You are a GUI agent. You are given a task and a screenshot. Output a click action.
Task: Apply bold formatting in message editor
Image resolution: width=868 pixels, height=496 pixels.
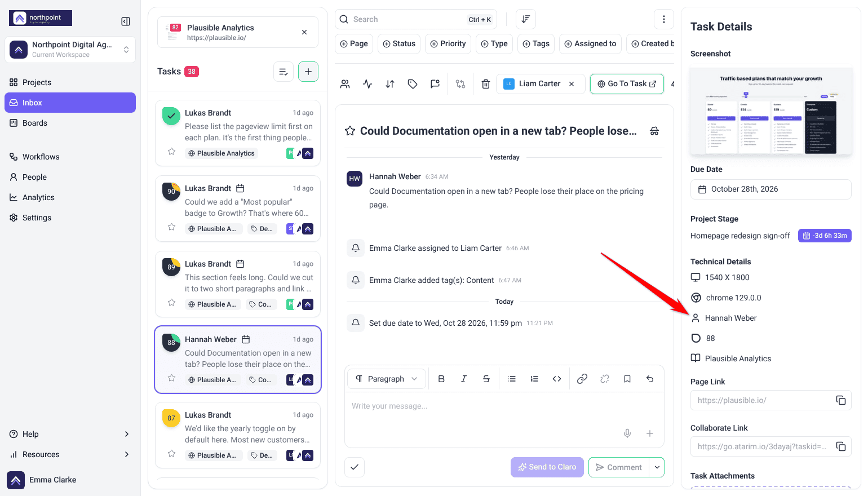tap(441, 379)
